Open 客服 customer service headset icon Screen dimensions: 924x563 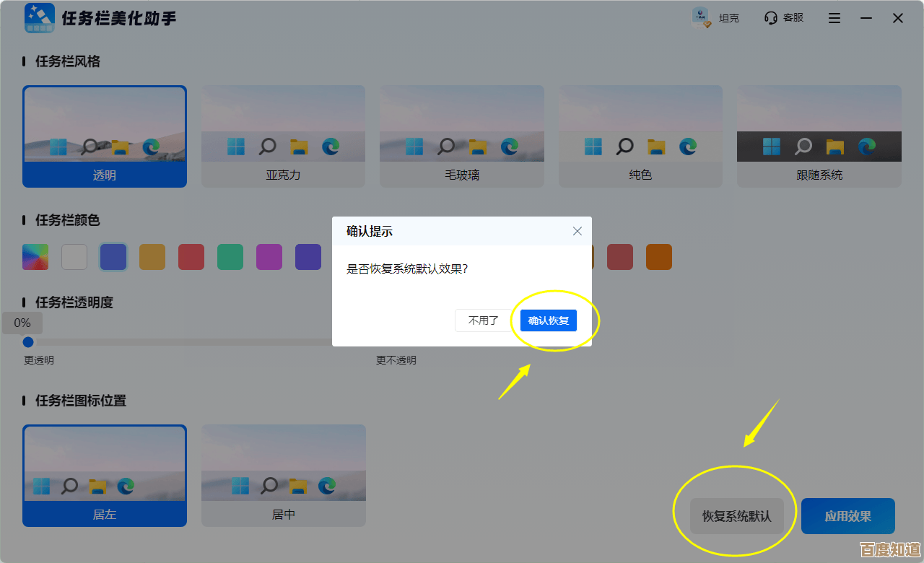(x=771, y=18)
